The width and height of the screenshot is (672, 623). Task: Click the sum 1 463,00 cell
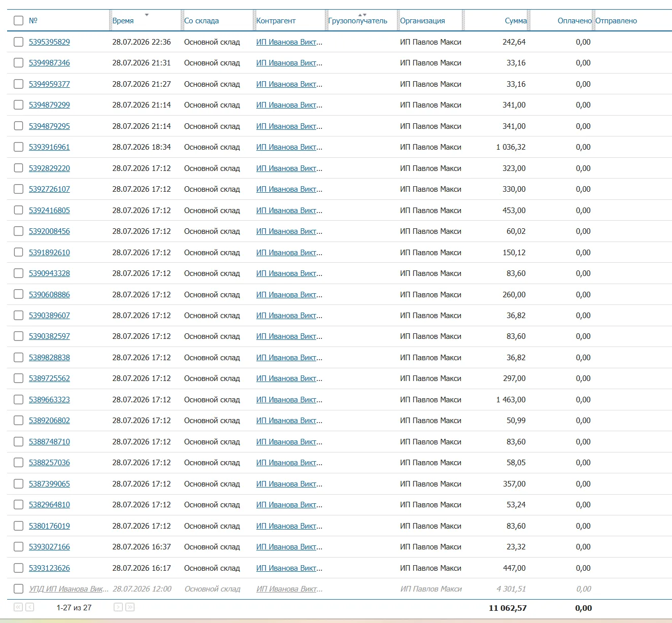point(511,400)
